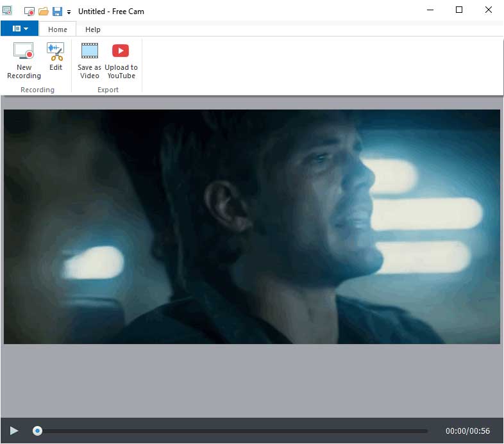Click the 00:00/00:56 time display
Image resolution: width=504 pixels, height=444 pixels.
467,431
